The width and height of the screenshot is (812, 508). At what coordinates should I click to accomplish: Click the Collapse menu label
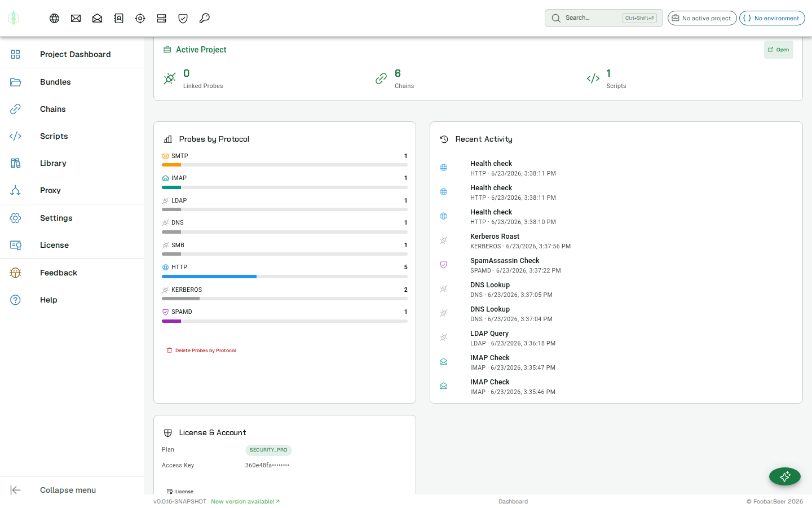pyautogui.click(x=68, y=490)
